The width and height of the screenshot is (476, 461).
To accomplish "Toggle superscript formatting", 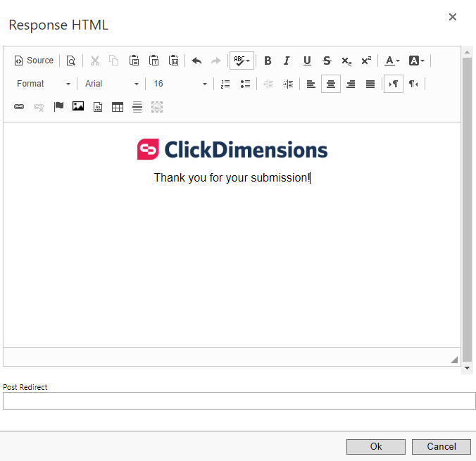I will pyautogui.click(x=366, y=61).
